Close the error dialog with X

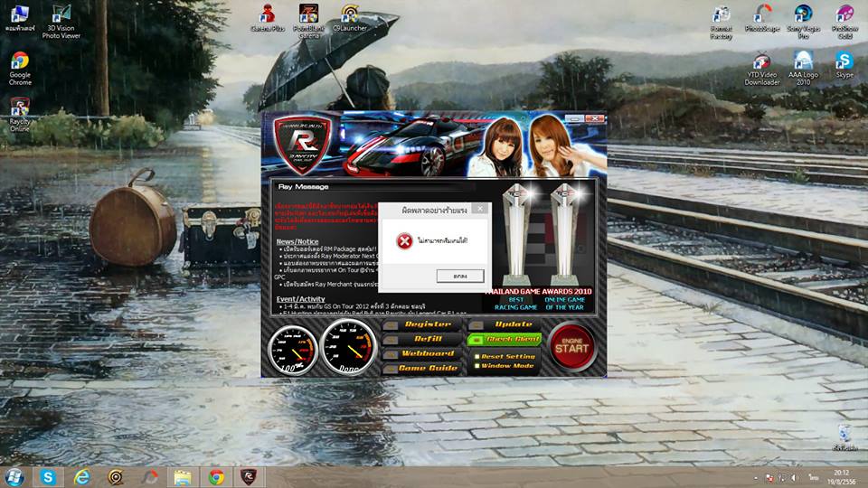click(x=480, y=209)
